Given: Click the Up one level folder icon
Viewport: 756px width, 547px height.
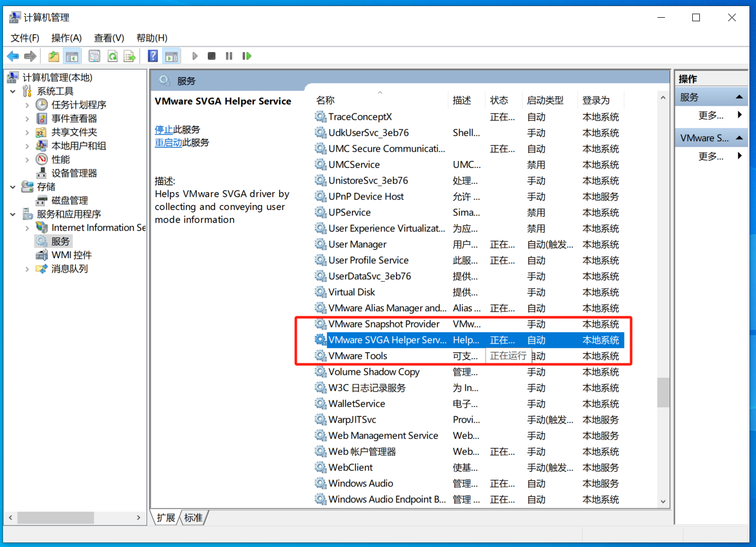Looking at the screenshot, I should click(x=54, y=56).
